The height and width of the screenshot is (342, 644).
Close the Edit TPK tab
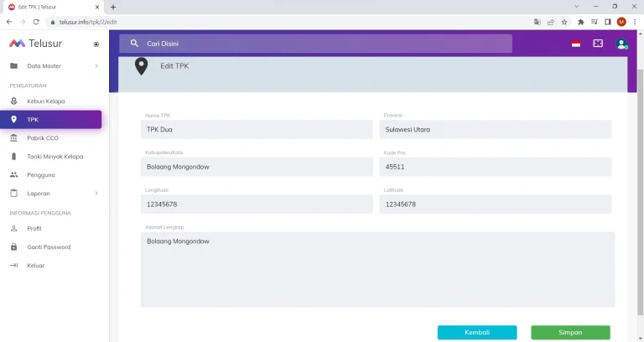(97, 7)
